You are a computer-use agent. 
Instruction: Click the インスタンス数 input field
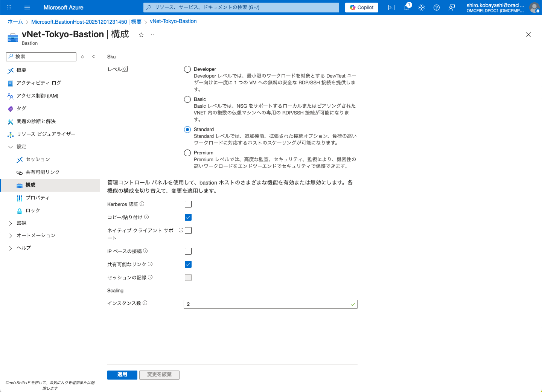(270, 304)
